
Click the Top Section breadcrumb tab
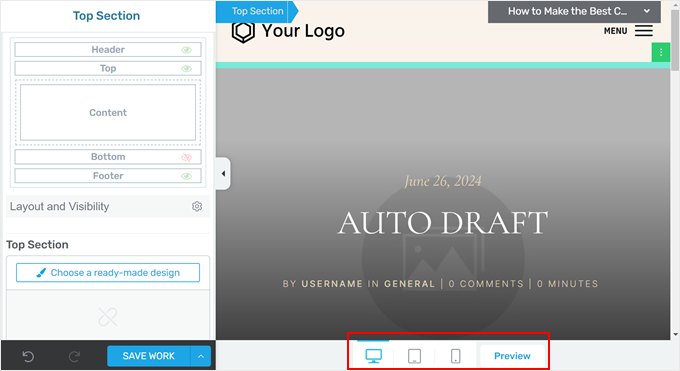pyautogui.click(x=257, y=11)
